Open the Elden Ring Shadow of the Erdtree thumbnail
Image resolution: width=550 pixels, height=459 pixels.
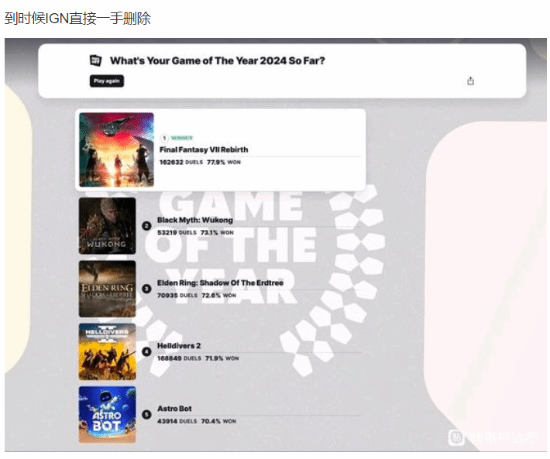point(107,289)
